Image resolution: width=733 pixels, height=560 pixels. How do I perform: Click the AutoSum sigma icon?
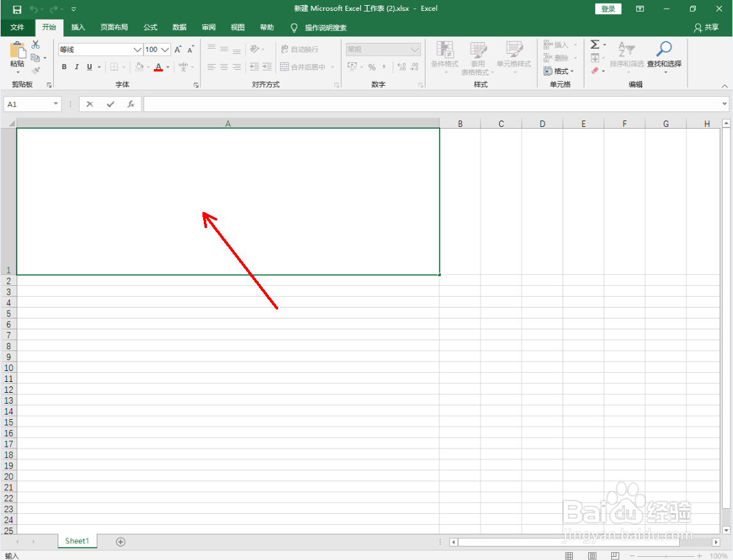tap(595, 44)
